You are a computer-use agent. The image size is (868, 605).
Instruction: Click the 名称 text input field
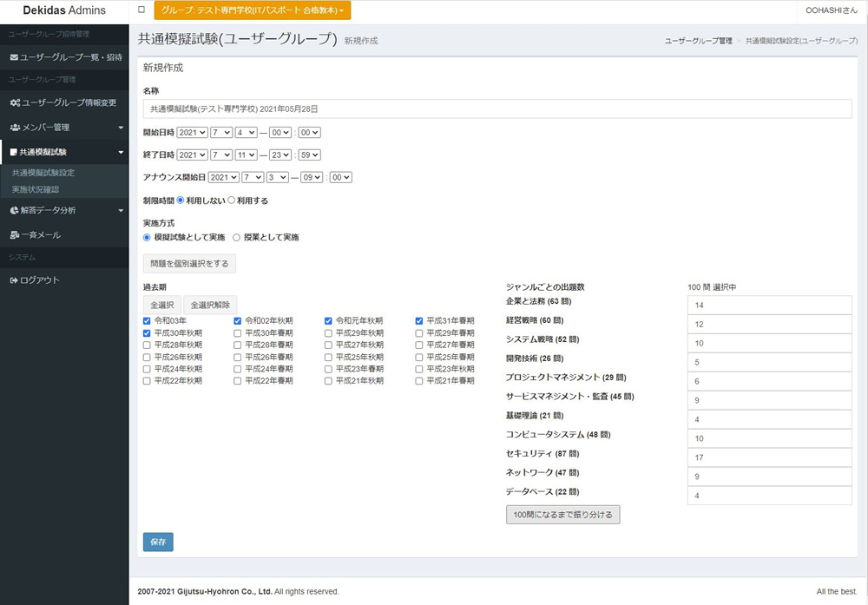pyautogui.click(x=497, y=109)
